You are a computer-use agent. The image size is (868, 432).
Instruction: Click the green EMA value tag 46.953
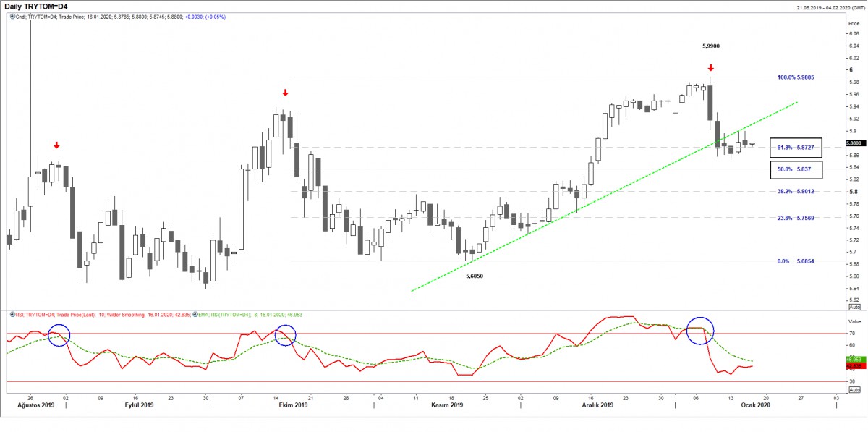coord(855,359)
